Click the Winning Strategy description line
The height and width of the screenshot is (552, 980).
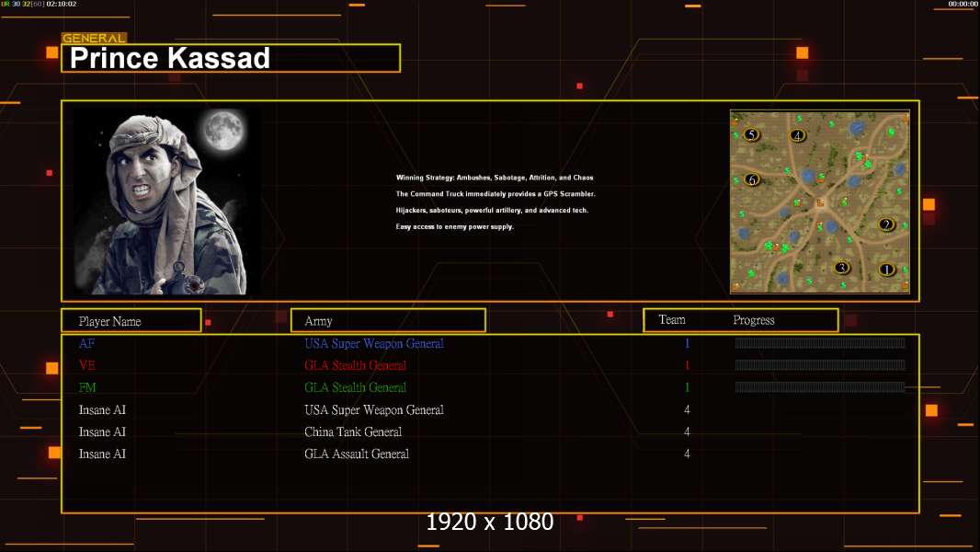[495, 178]
